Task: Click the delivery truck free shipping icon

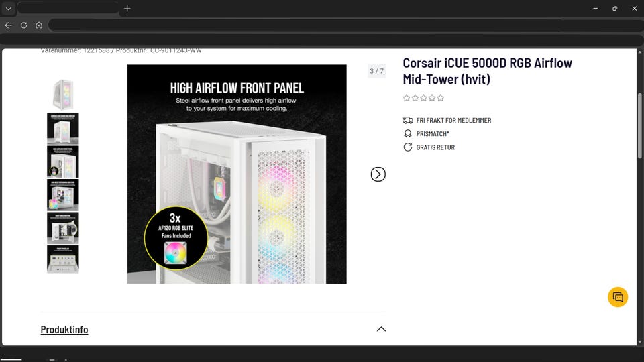Action: click(408, 120)
